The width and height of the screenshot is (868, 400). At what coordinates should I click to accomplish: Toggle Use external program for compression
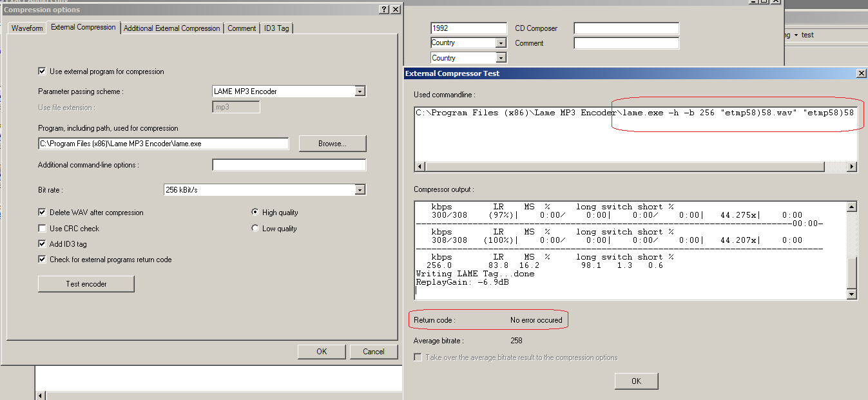[x=42, y=71]
